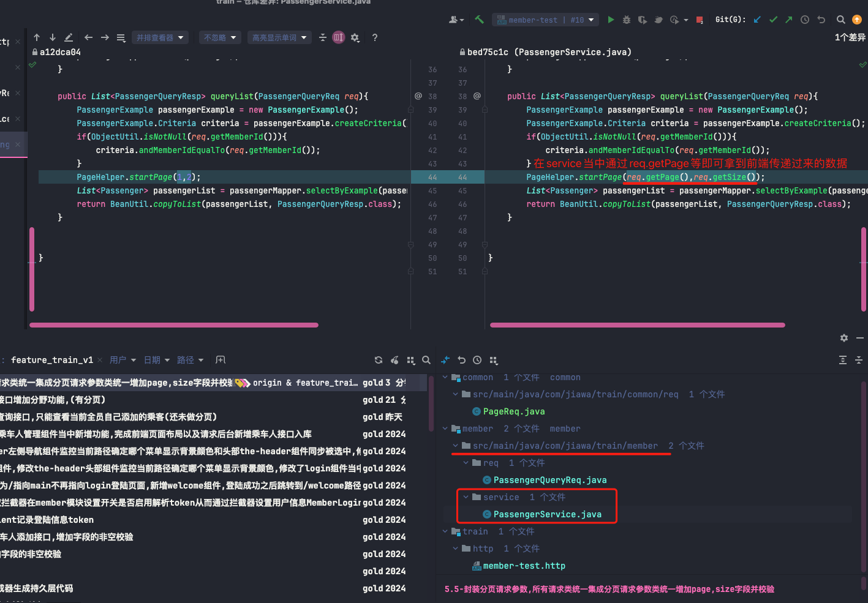The width and height of the screenshot is (868, 603).
Task: Compare next file right arrow
Action: 105,37
